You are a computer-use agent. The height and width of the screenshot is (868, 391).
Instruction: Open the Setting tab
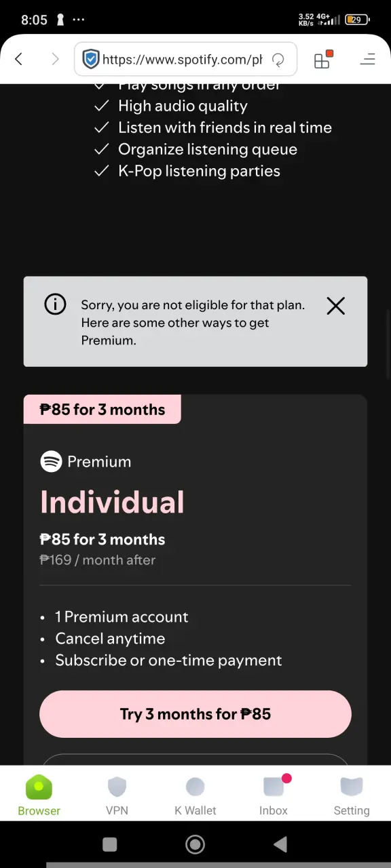point(352,795)
